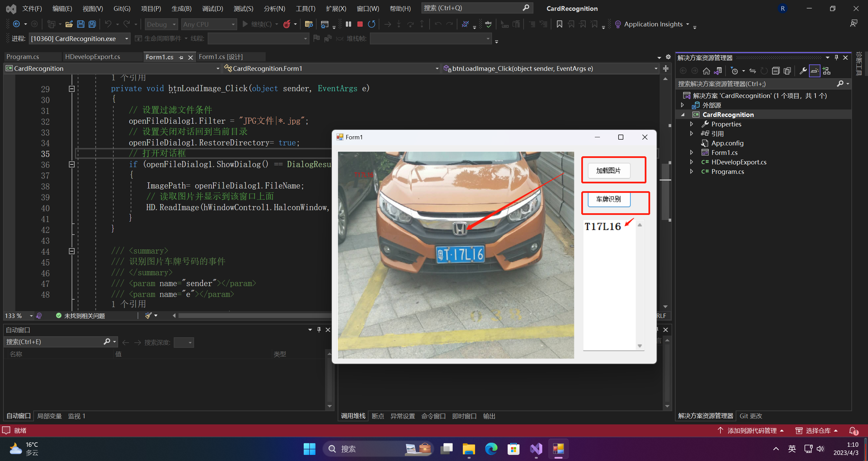Click Home icon in Solution Explorer toolbar

[x=706, y=71]
